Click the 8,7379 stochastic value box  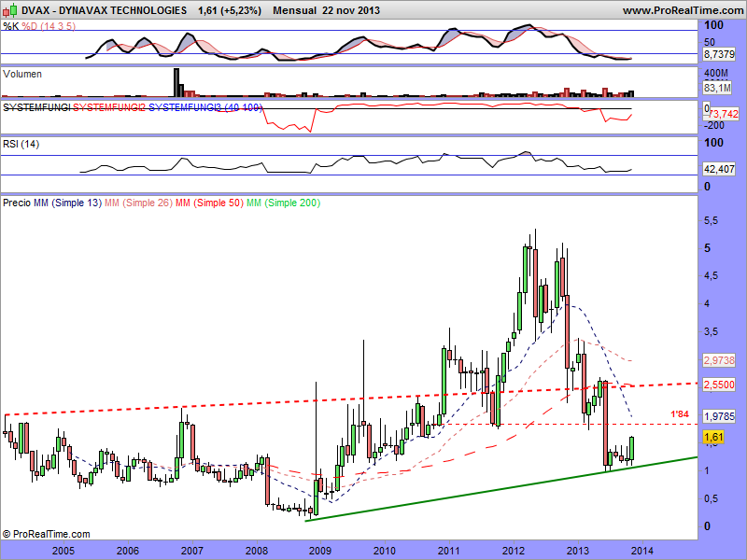pyautogui.click(x=719, y=54)
